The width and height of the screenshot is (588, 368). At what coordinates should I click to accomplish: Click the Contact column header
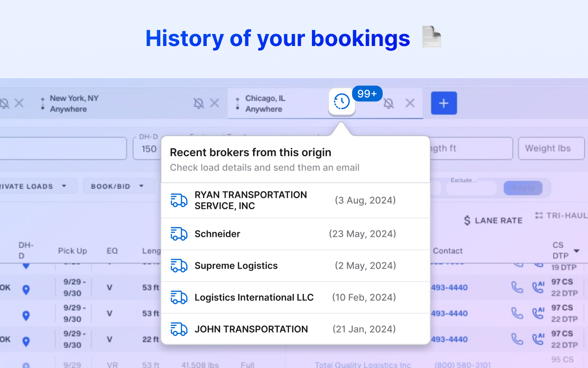[448, 251]
